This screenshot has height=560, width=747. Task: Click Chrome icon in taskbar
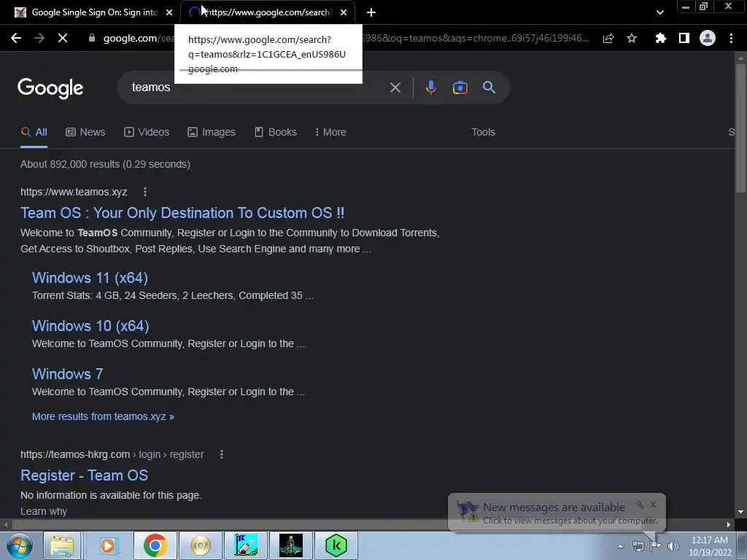point(155,545)
